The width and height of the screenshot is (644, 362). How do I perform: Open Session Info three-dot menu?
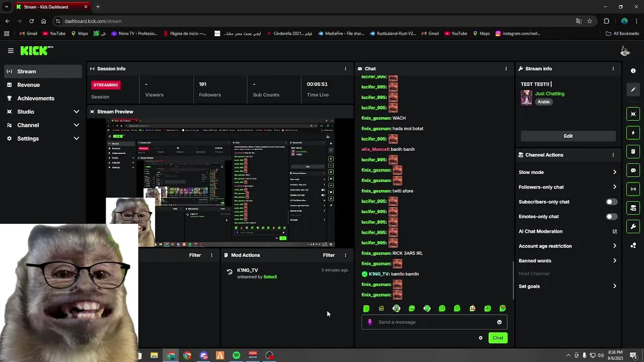345,68
